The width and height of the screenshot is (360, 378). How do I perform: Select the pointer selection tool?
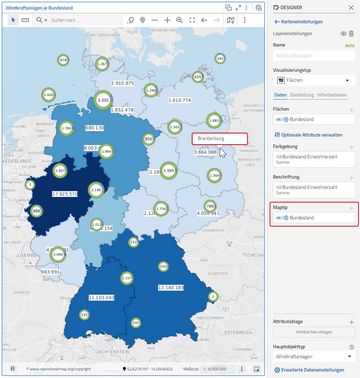13,20
